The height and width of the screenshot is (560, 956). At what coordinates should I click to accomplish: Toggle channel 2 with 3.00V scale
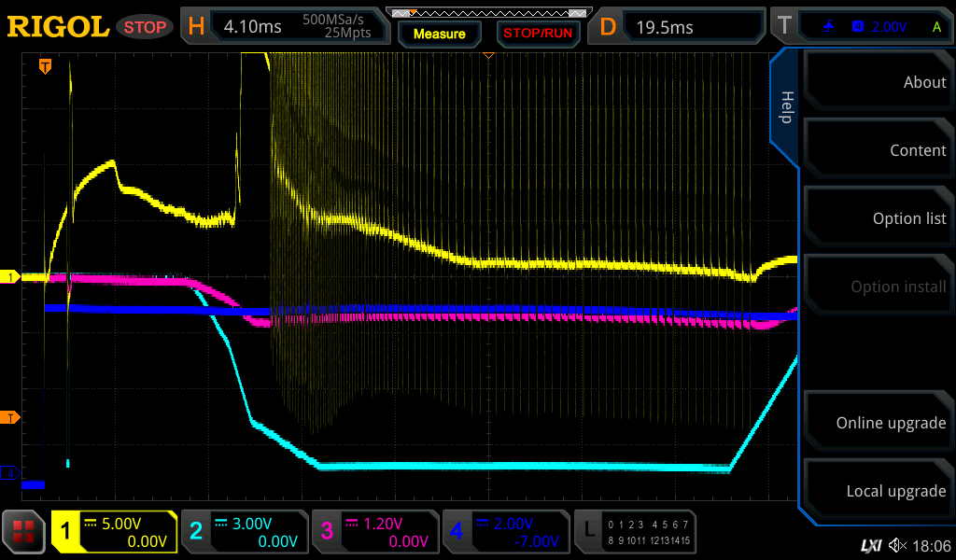click(244, 532)
